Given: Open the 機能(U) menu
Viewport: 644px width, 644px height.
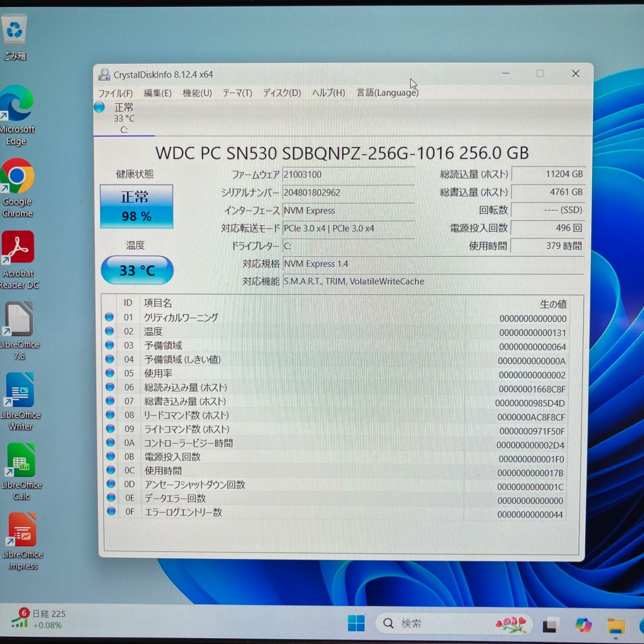Looking at the screenshot, I should pyautogui.click(x=197, y=93).
